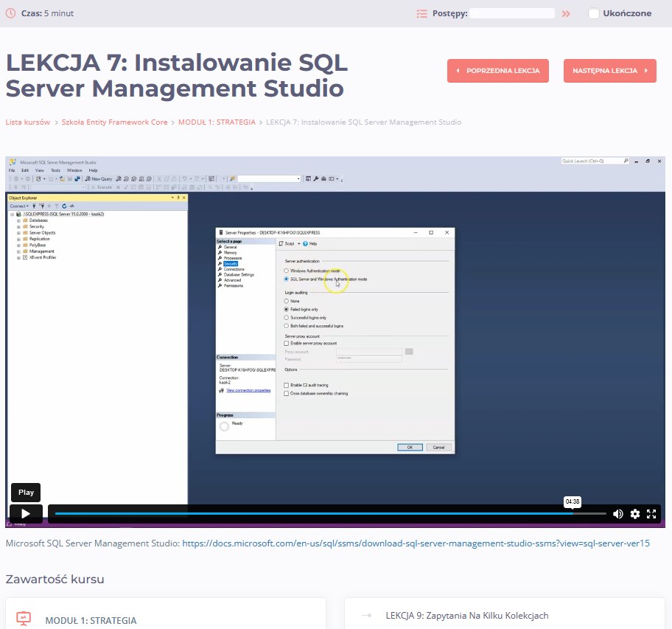Select None under Login auditing
Viewport: 672px width, 629px height.
(x=287, y=301)
